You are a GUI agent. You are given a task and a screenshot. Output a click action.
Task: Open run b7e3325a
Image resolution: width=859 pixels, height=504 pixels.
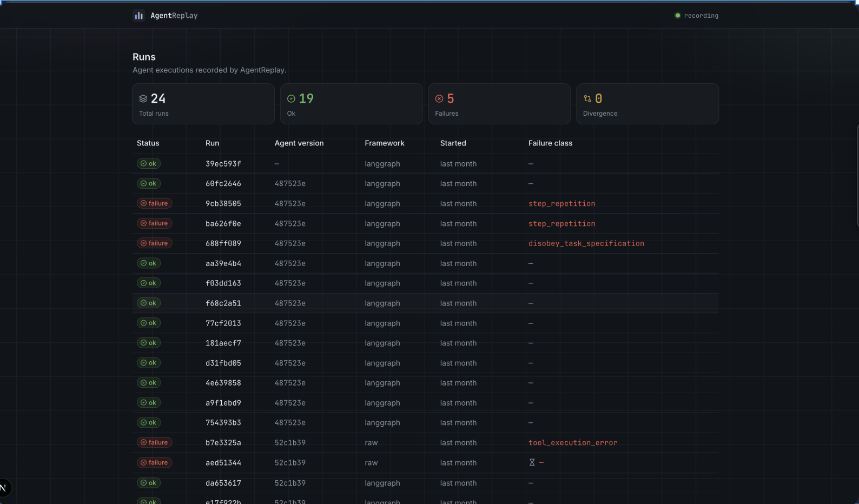pos(223,443)
